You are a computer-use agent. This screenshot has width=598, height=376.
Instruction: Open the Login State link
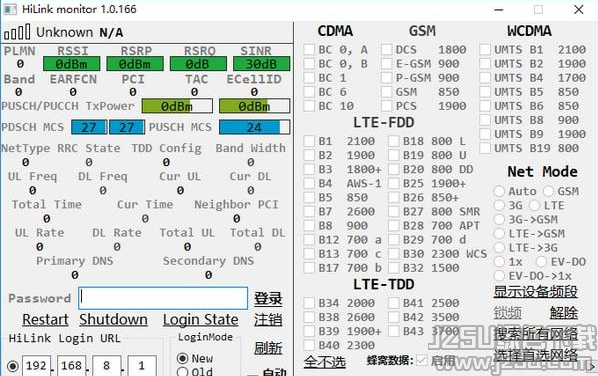click(201, 320)
